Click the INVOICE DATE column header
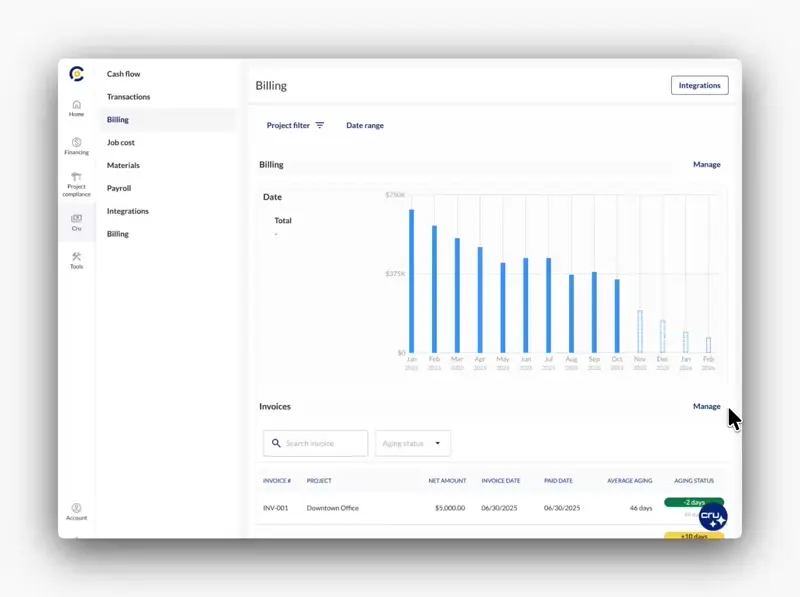800x597 pixels. pyautogui.click(x=501, y=481)
